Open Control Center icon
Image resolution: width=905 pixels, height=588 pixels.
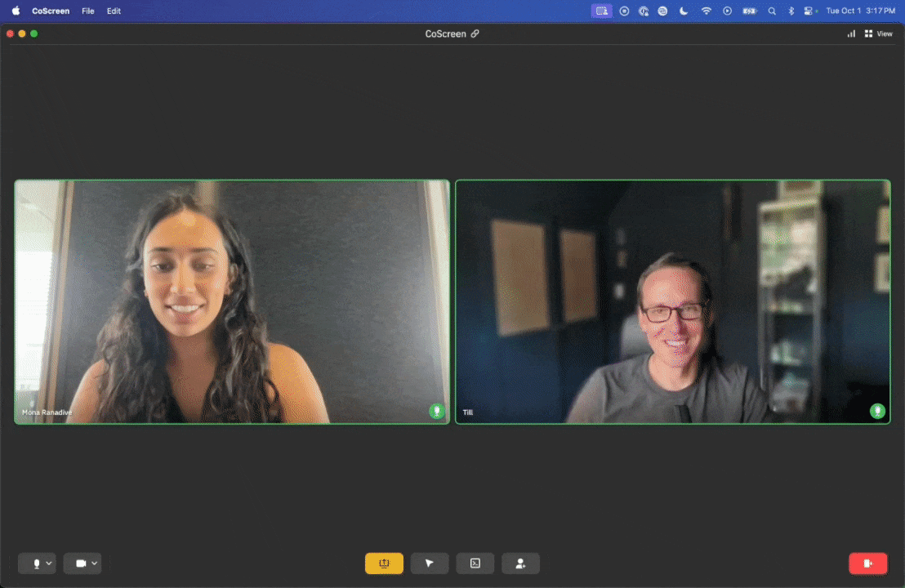pyautogui.click(x=809, y=11)
